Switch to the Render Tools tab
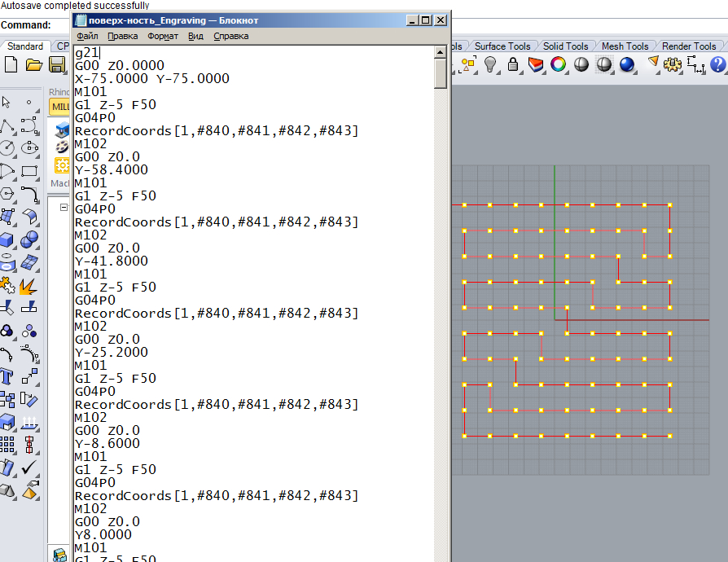Viewport: 728px width, 562px height. point(689,46)
